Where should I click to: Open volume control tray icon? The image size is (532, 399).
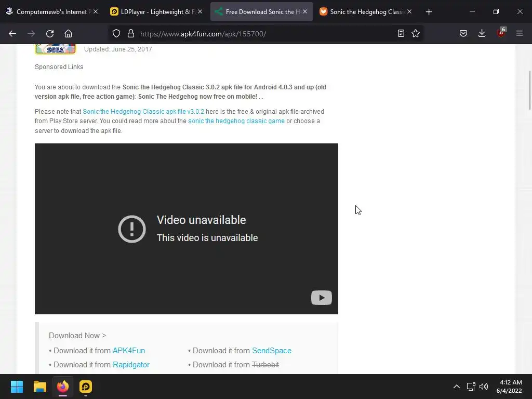pyautogui.click(x=484, y=387)
